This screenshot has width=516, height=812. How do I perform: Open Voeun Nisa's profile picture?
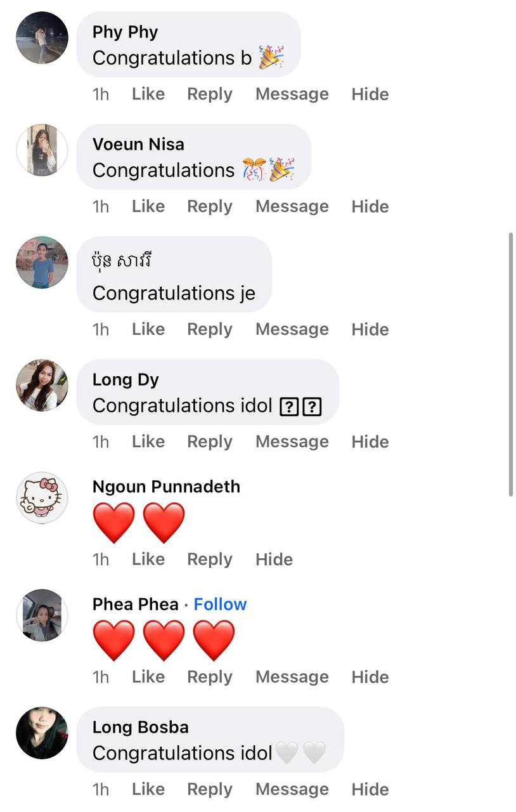pyautogui.click(x=42, y=150)
